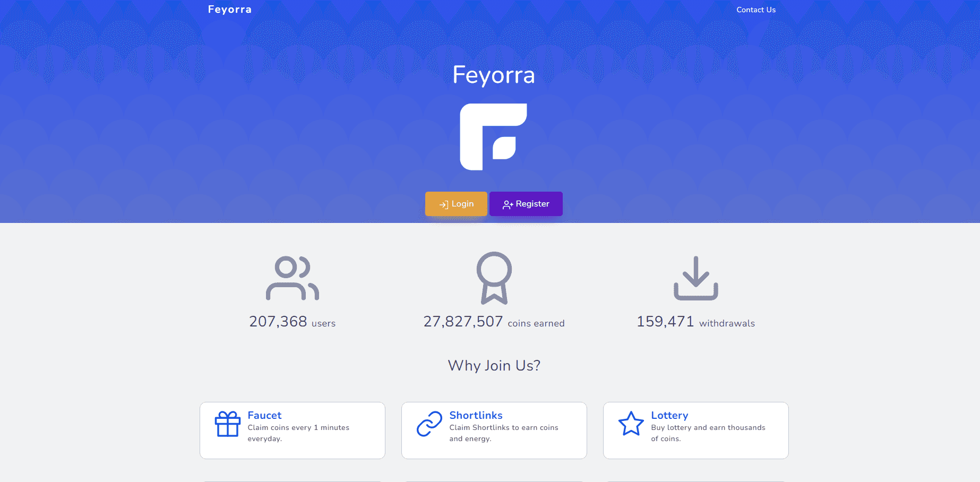Select the Lottery heading

669,415
